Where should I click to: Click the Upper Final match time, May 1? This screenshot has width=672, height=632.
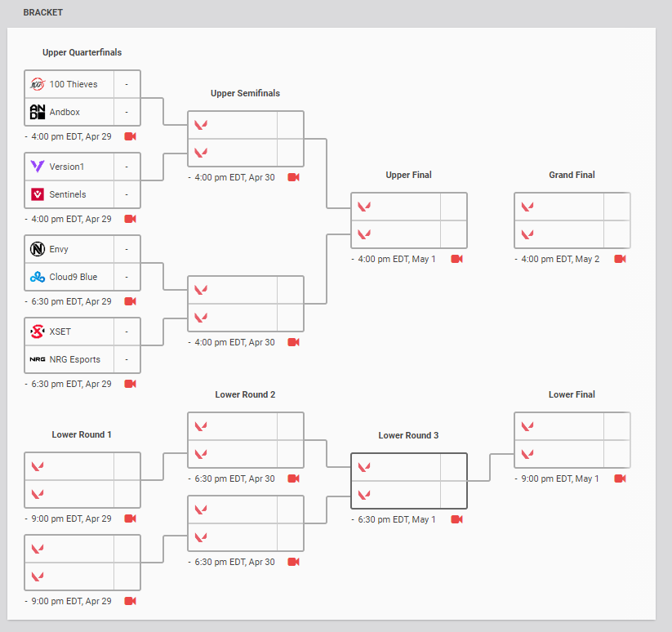pos(397,259)
